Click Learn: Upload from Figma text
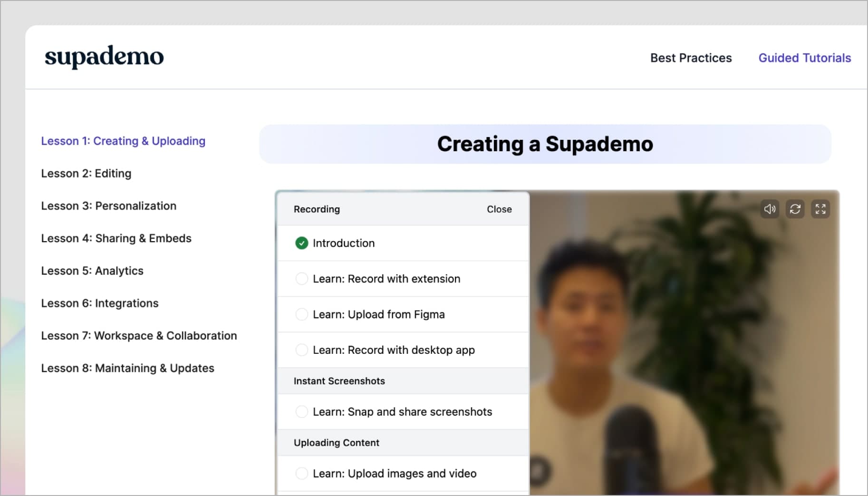This screenshot has width=868, height=496. [x=379, y=314]
